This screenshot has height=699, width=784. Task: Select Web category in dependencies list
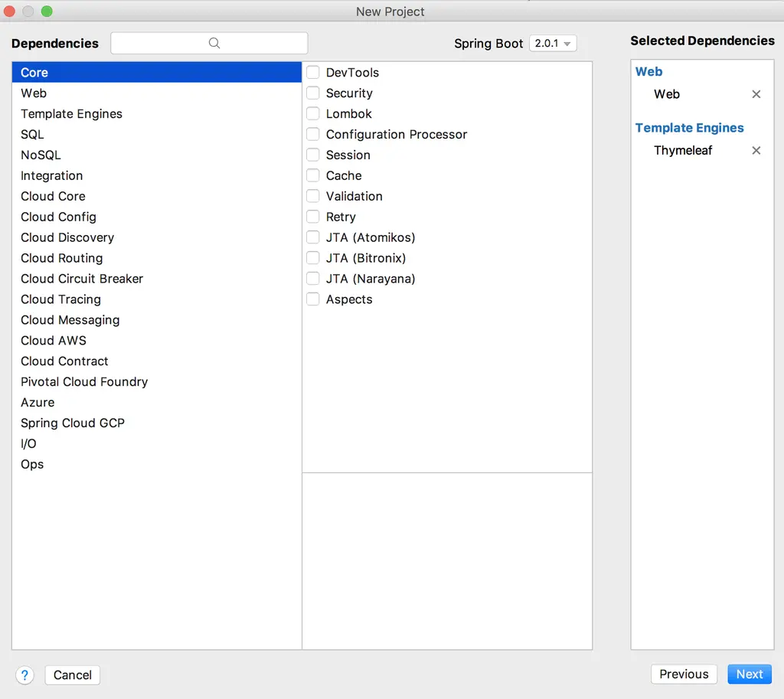click(x=156, y=93)
